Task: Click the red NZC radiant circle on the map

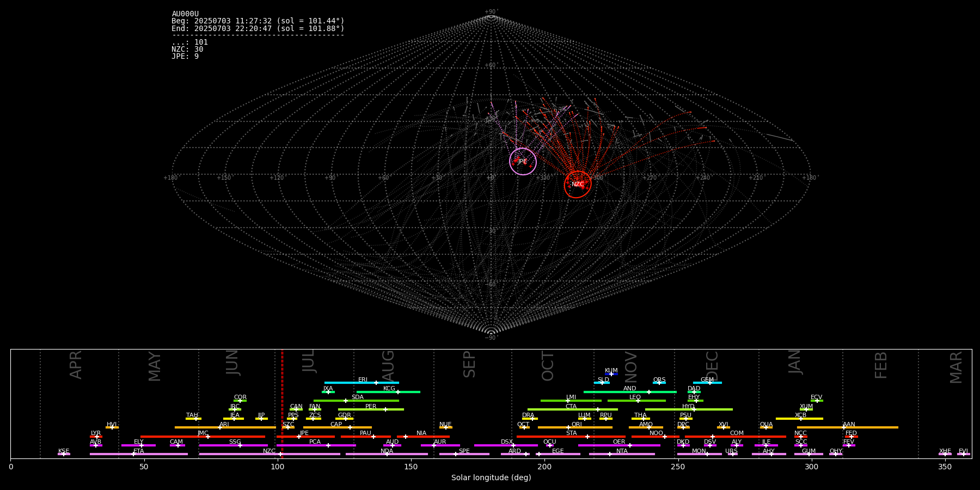Action: click(578, 185)
